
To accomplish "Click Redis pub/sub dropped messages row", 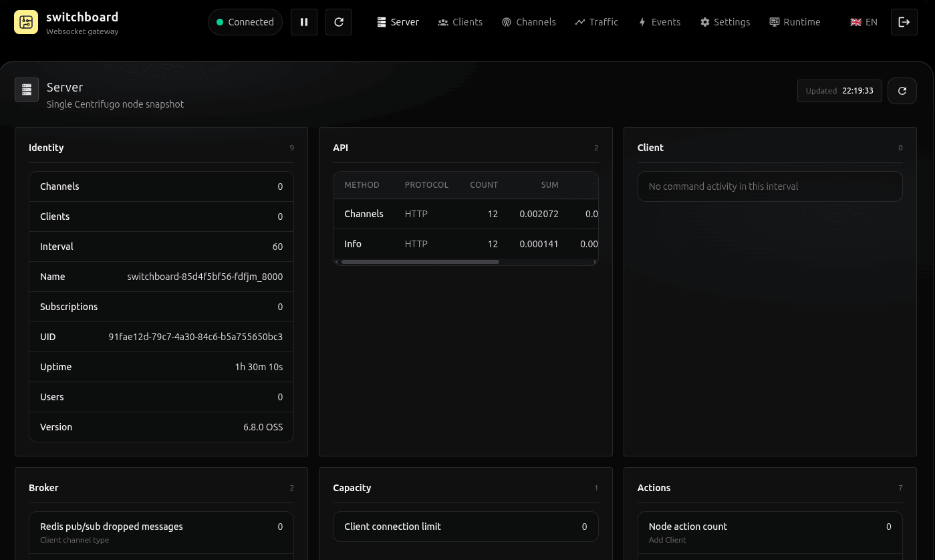I will tap(161, 533).
